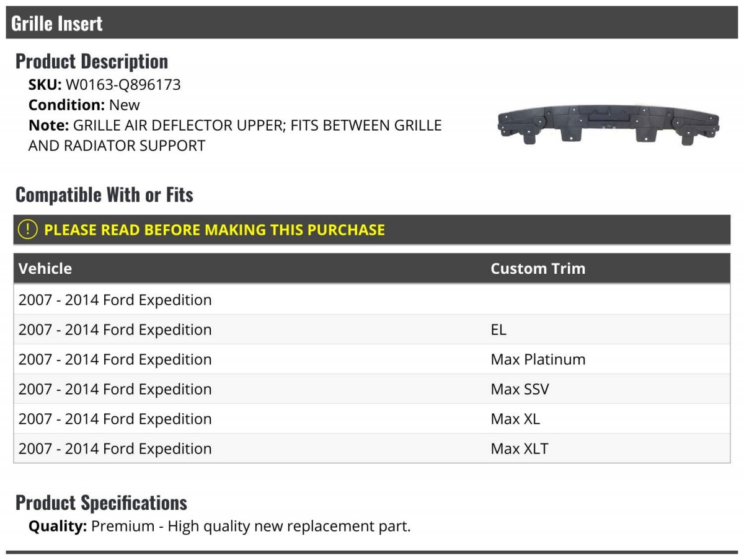Select the Max XLT trim row
Image resolution: width=744 pixels, height=560 pixels.
(372, 448)
